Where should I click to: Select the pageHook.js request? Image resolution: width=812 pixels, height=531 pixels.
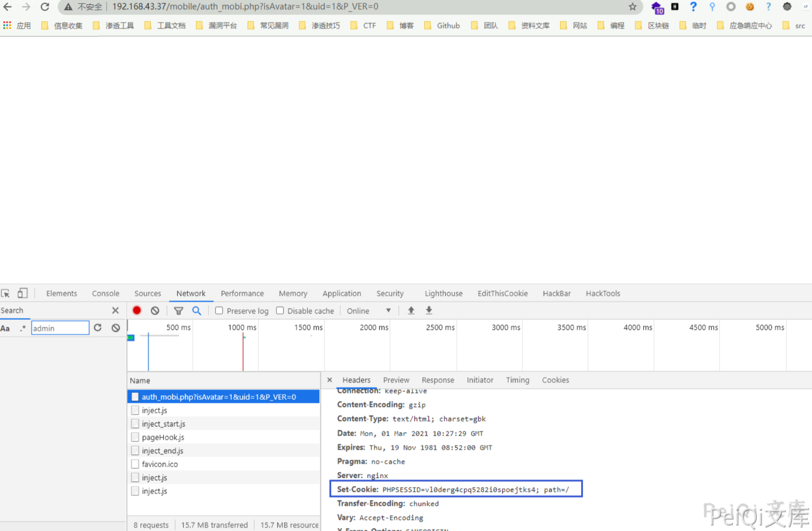163,437
